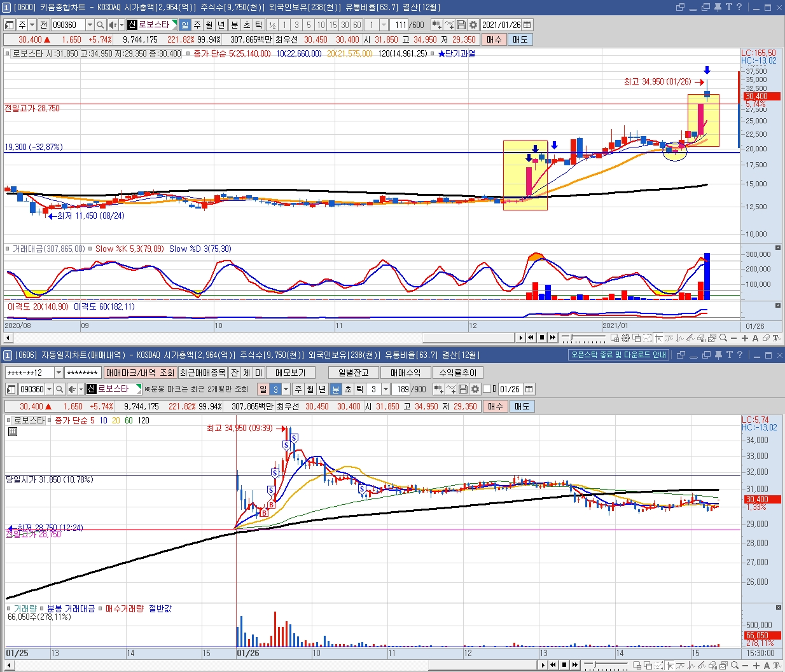785x672 pixels.
Task: Select the 초 (second) period in lower chart
Action: (x=348, y=389)
